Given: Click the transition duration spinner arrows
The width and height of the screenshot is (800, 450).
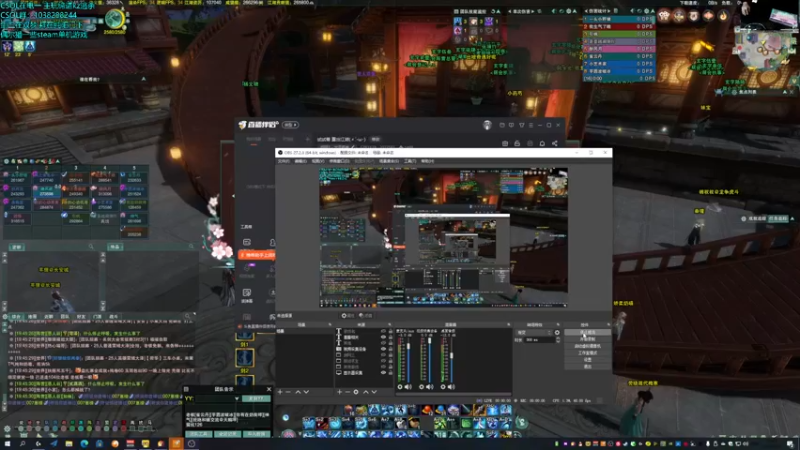Looking at the screenshot, I should [558, 340].
